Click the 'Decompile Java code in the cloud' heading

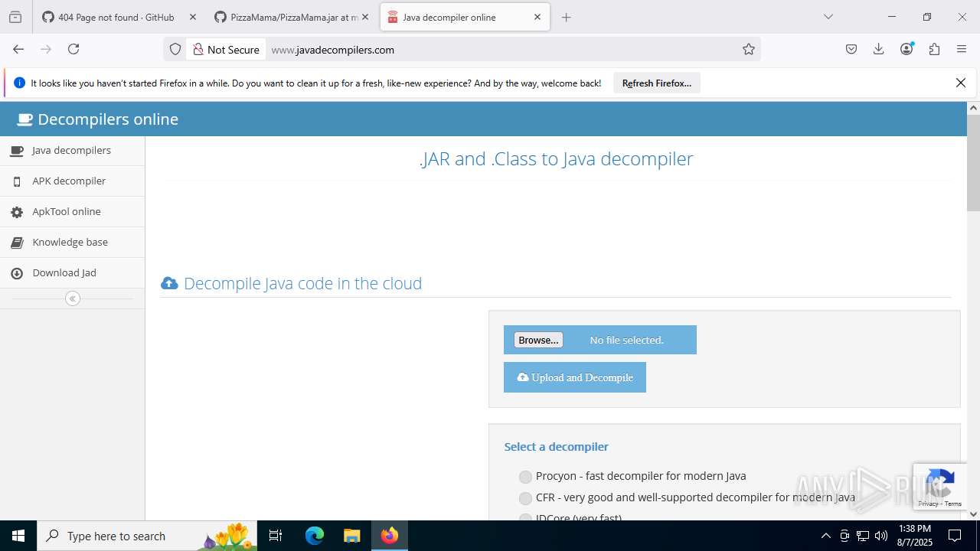303,283
